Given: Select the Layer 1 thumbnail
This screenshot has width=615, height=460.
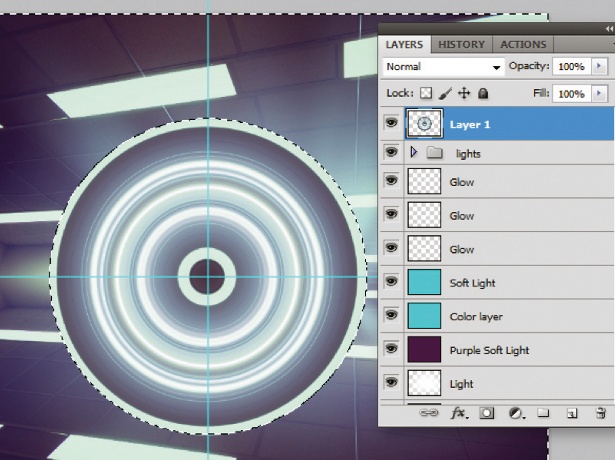Looking at the screenshot, I should click(x=424, y=124).
